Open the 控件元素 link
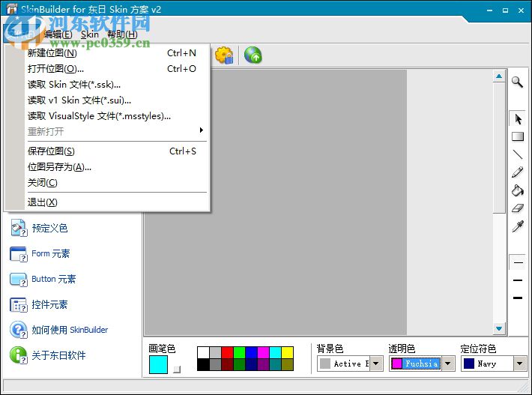532x395 pixels. pos(49,304)
